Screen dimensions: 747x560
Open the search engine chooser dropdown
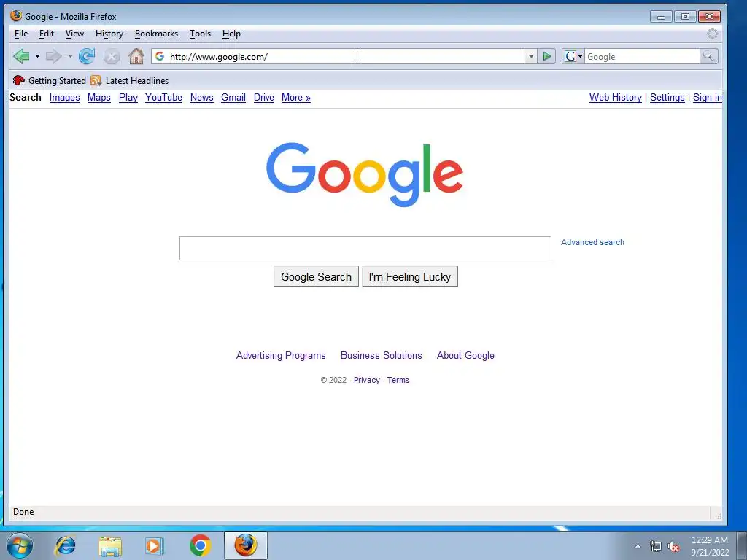pos(580,57)
